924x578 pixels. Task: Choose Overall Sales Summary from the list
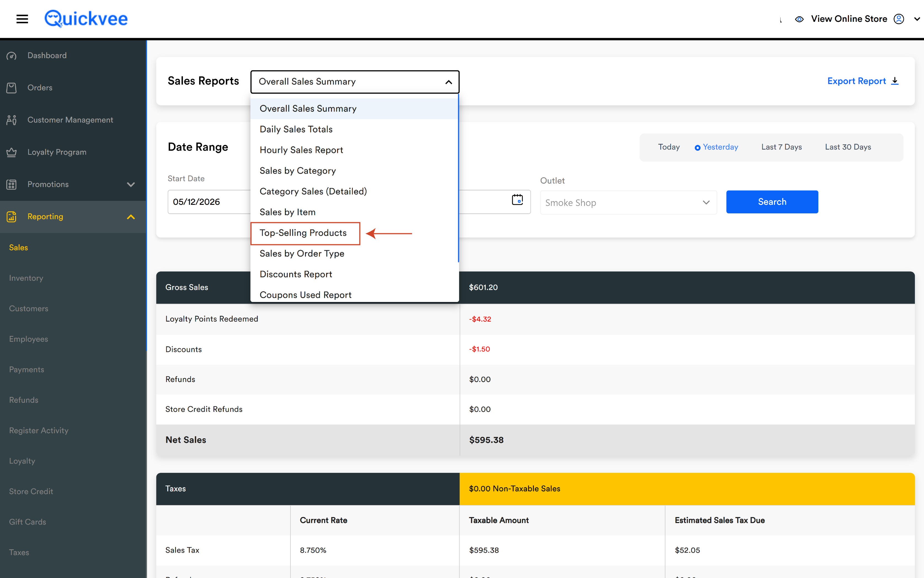pyautogui.click(x=354, y=108)
